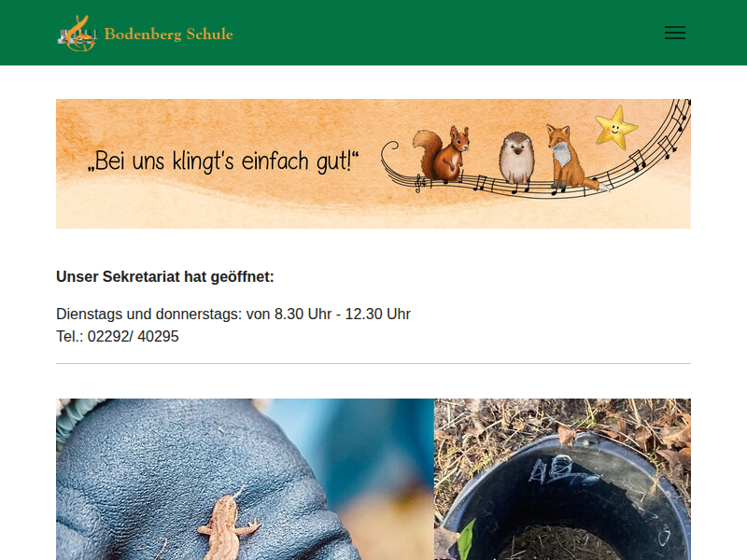Click the green header bar
Viewport: 747px width, 560px height.
[373, 33]
